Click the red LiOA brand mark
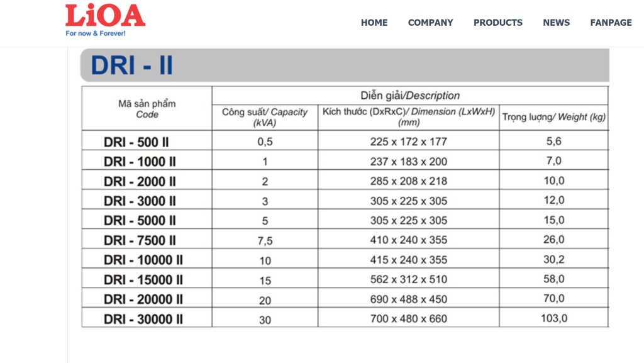Image resolution: width=644 pixels, height=363 pixels. pyautogui.click(x=106, y=14)
